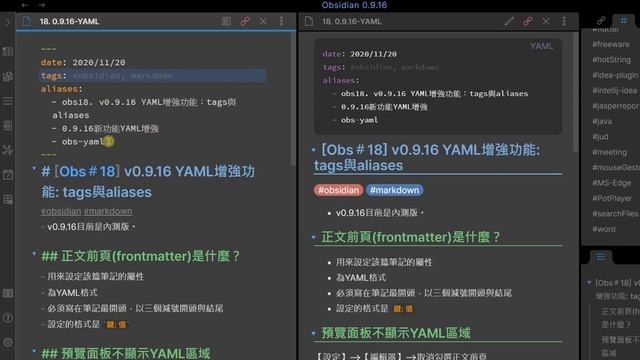Open the outline tab in lower right sidebar
640x360 pixels.
tap(601, 257)
